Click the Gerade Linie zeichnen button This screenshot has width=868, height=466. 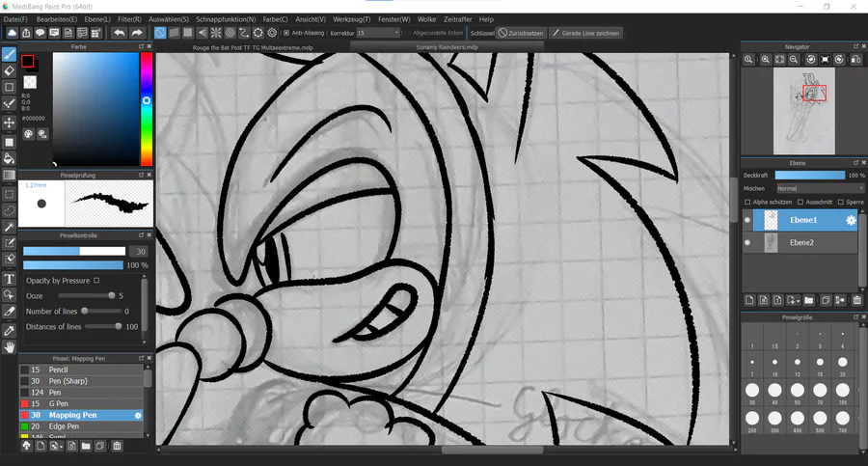pos(585,33)
